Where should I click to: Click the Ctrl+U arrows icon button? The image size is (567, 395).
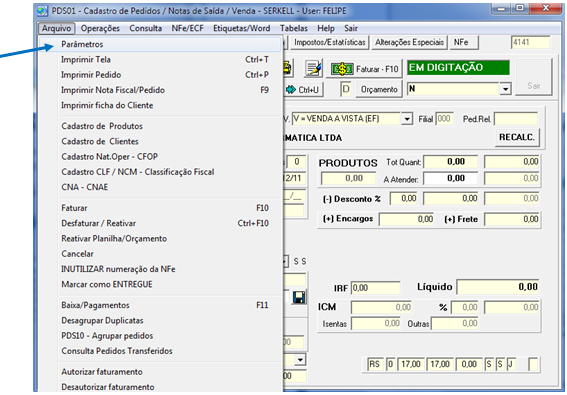pos(303,89)
